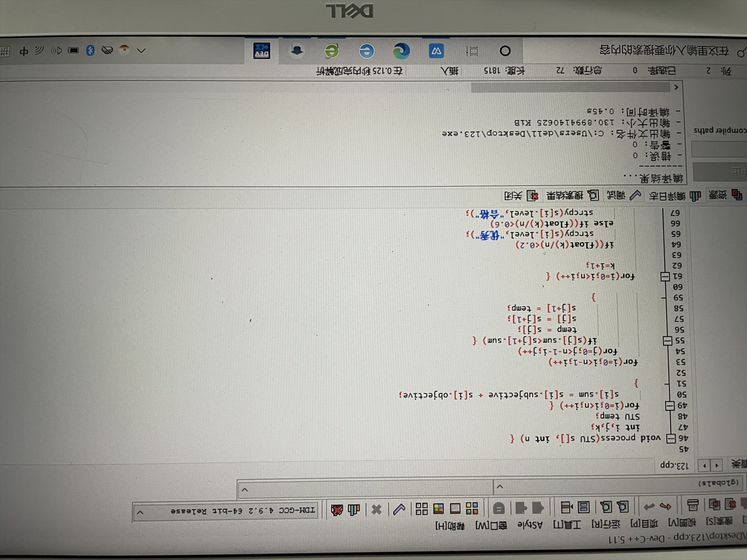Click the Debug checkmark toolbar icon
This screenshot has width=747, height=560.
399,509
